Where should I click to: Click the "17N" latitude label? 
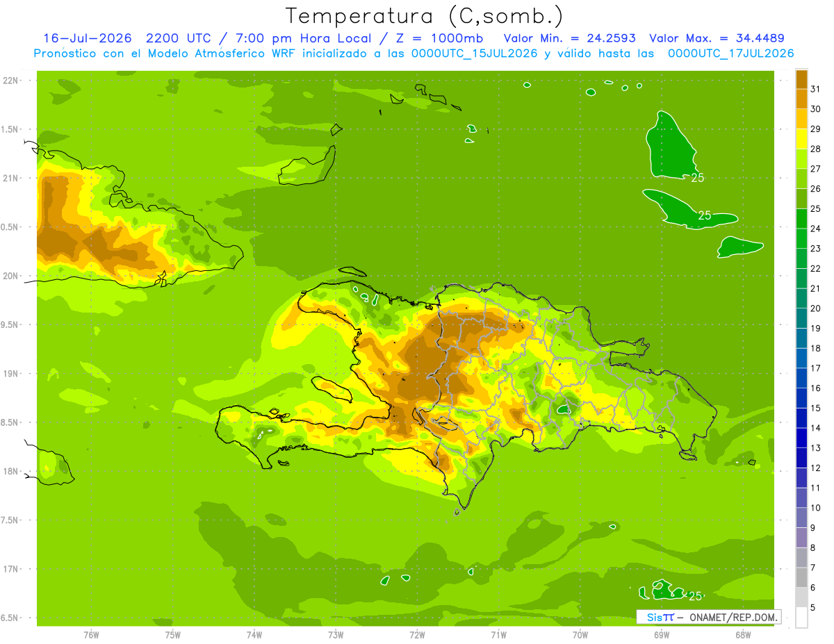pos(11,569)
